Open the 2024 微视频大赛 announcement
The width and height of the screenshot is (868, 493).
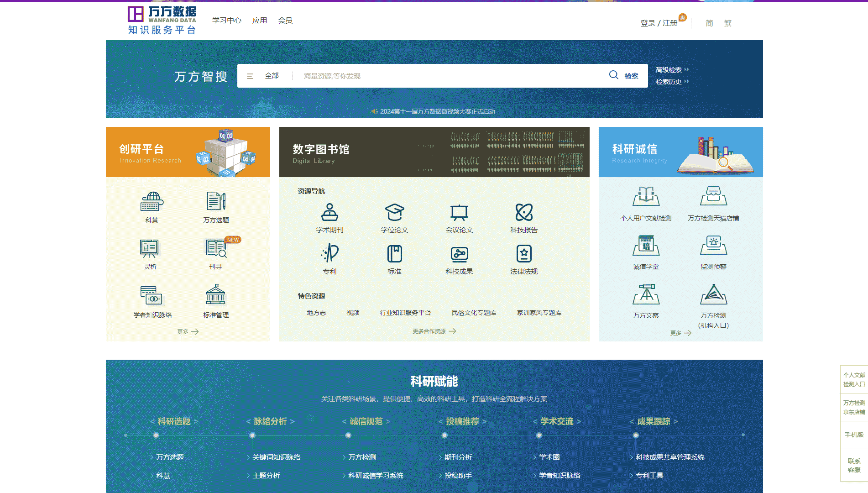[x=437, y=111]
